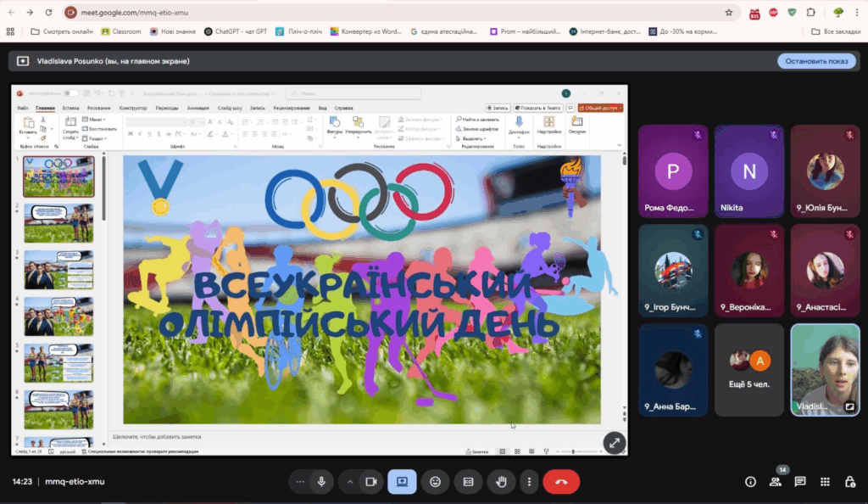The image size is (868, 504).
Task: Open the Slide Show tab
Action: coord(230,108)
